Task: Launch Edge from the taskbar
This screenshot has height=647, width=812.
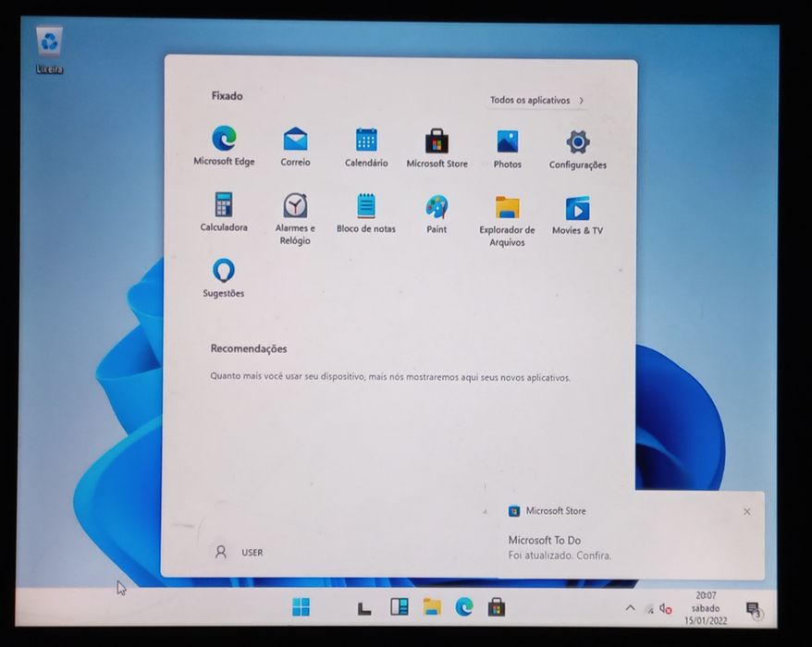Action: click(464, 606)
